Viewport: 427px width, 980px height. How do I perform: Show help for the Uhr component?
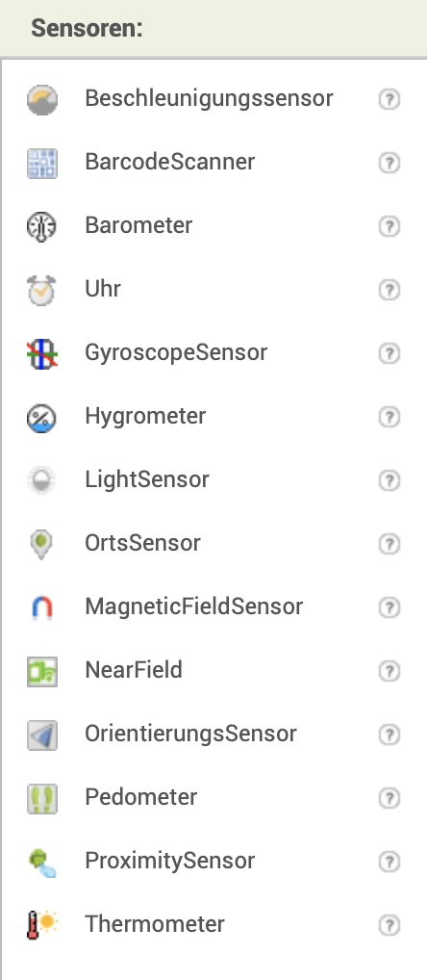tap(389, 290)
